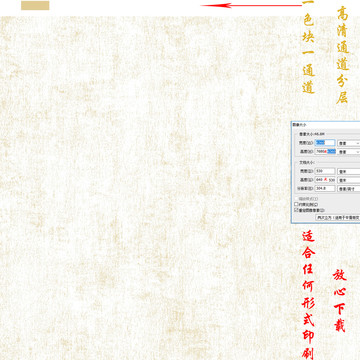Open the document width unit dropdown
360x360 pixels.
(x=349, y=171)
